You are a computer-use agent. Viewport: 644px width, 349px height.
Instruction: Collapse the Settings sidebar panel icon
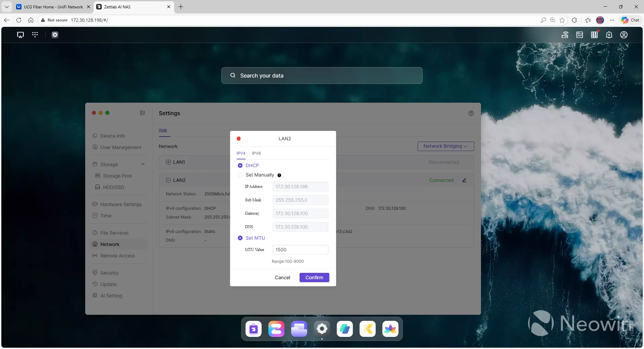pos(142,113)
